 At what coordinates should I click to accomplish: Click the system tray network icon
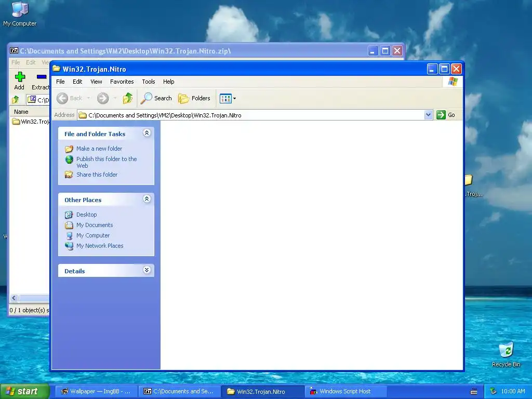click(494, 391)
